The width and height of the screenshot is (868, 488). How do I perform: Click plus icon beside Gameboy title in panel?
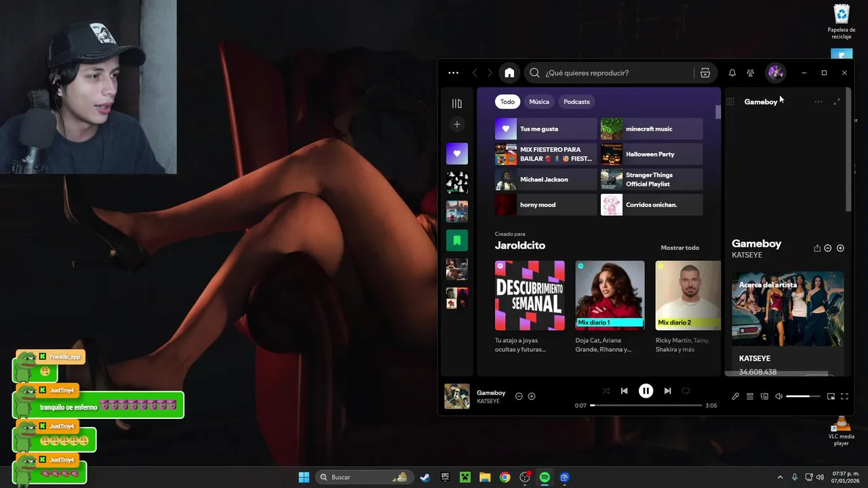click(x=840, y=248)
